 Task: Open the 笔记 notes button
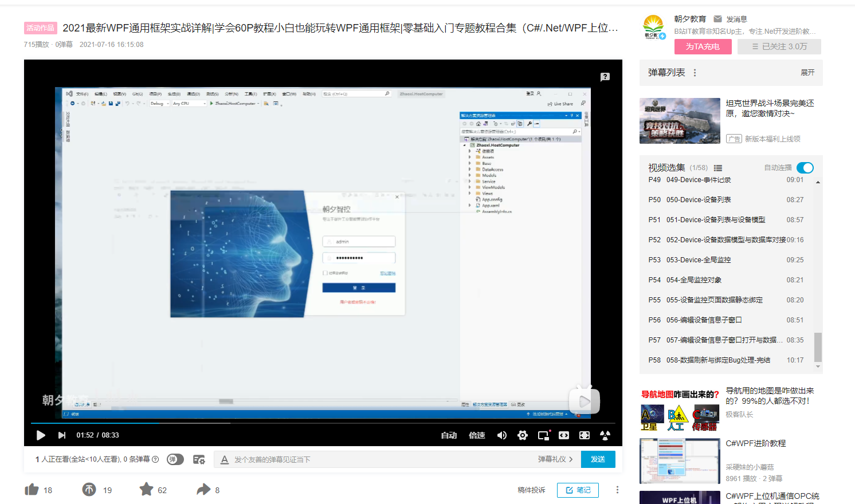(x=578, y=490)
